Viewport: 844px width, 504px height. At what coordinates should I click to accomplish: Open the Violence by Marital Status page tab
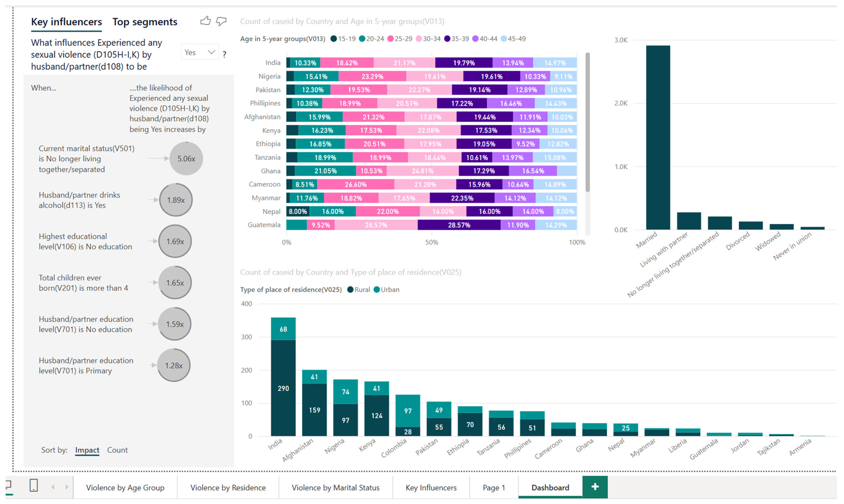click(335, 488)
